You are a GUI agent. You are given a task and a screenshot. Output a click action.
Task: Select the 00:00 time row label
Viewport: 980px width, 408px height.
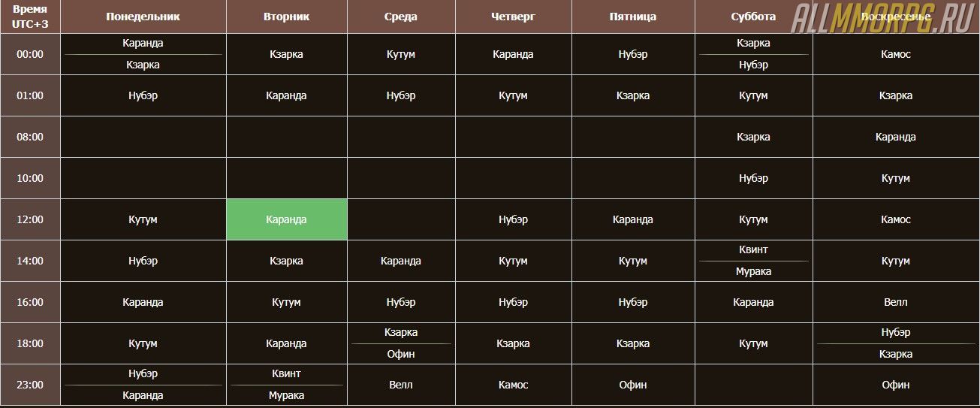coord(30,54)
